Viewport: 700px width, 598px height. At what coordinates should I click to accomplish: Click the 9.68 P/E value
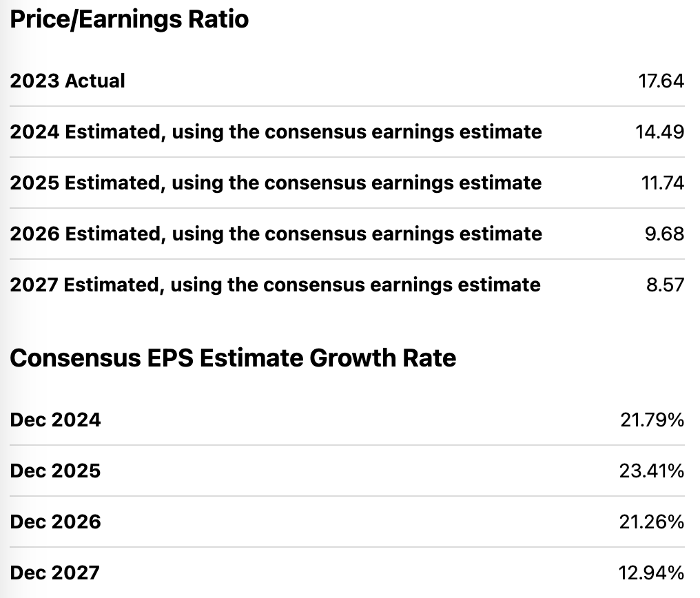[665, 234]
